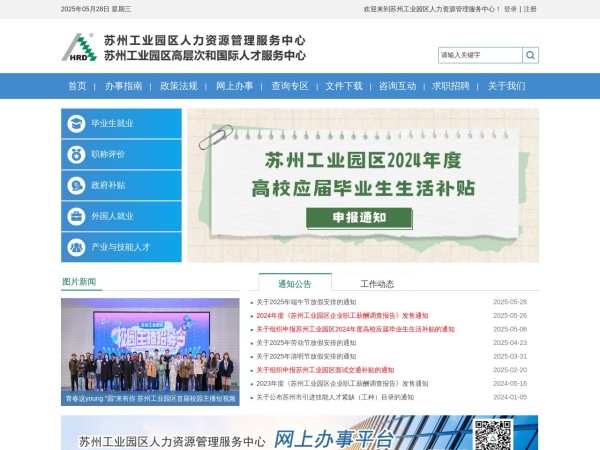This screenshot has width=600, height=450.
Task: Open the 2024年度高校应届毕业生生活补贴 banner
Action: pyautogui.click(x=363, y=185)
